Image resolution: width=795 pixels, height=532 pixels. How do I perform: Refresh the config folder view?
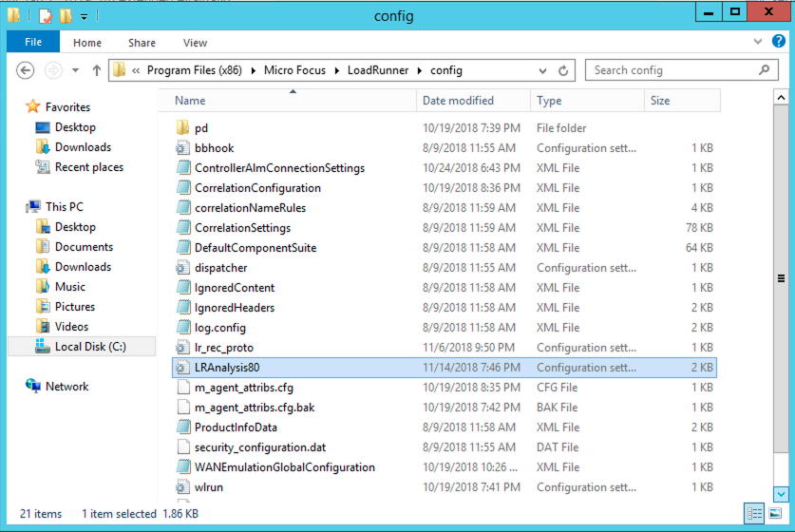[564, 70]
